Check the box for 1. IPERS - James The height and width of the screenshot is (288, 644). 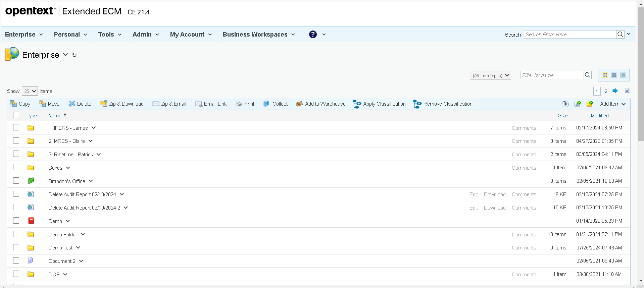(16, 127)
